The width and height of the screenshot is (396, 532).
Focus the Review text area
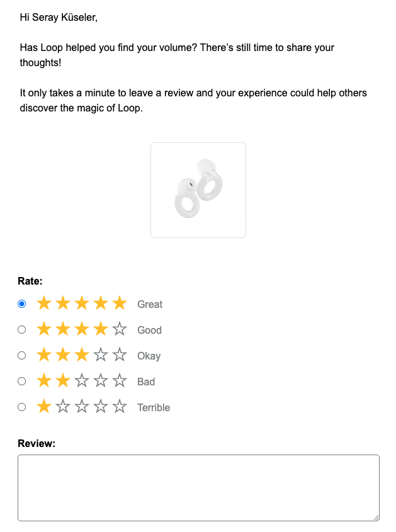198,488
